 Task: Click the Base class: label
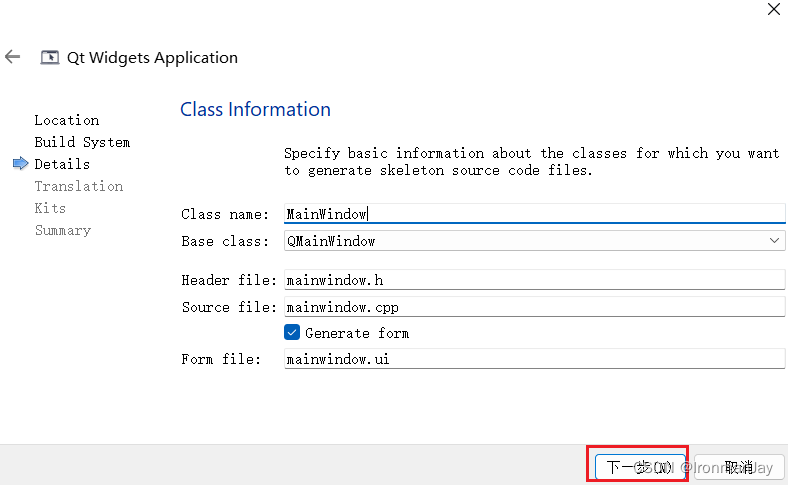[225, 241]
